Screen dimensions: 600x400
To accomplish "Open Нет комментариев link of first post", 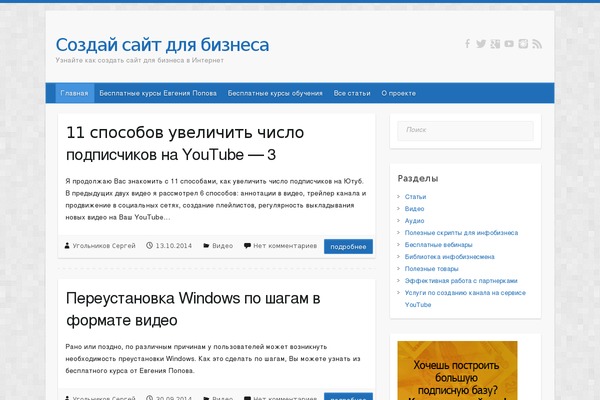I will point(285,246).
